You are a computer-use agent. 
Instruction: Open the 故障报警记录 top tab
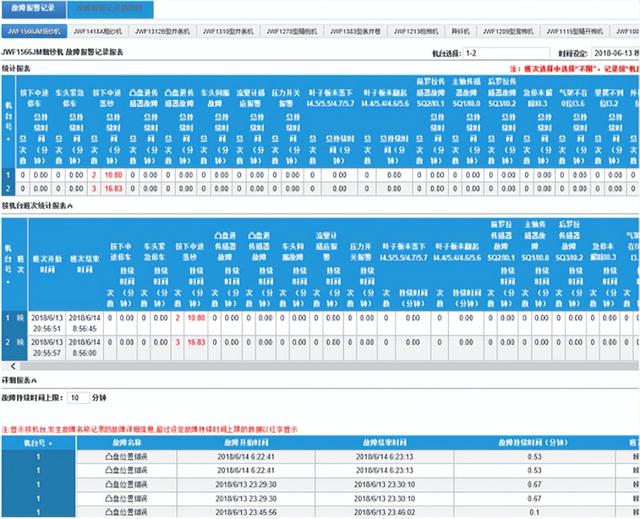tap(33, 9)
